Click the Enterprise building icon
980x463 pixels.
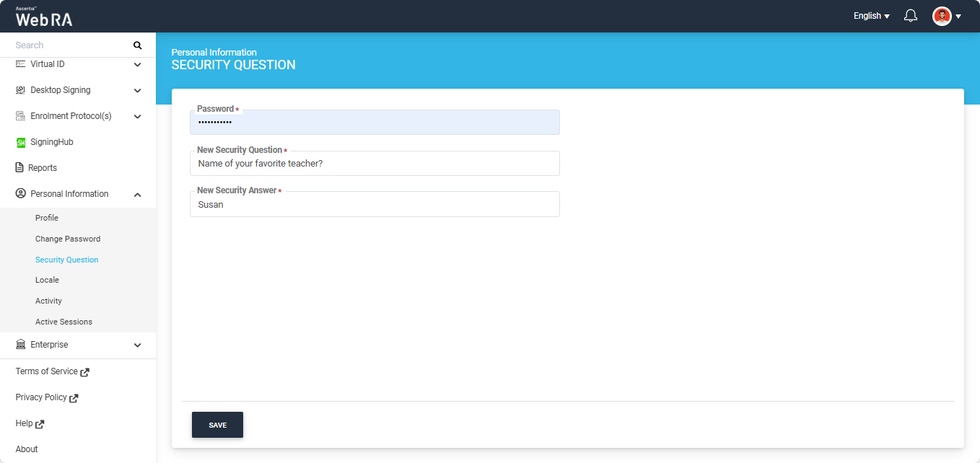click(21, 345)
